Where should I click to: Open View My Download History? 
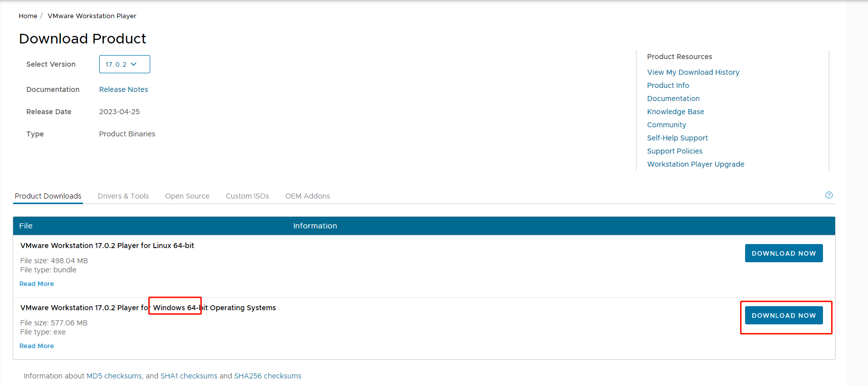[x=693, y=72]
